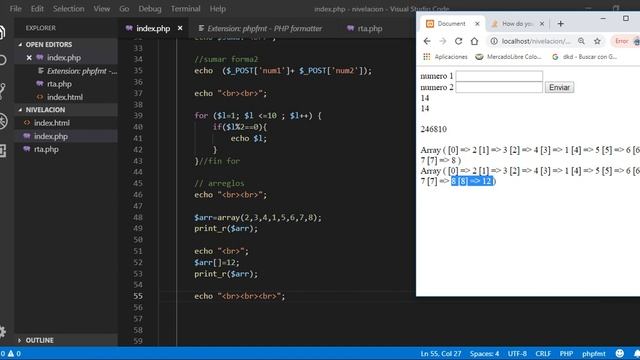Open the Go menu
The image size is (640, 360).
124,9
